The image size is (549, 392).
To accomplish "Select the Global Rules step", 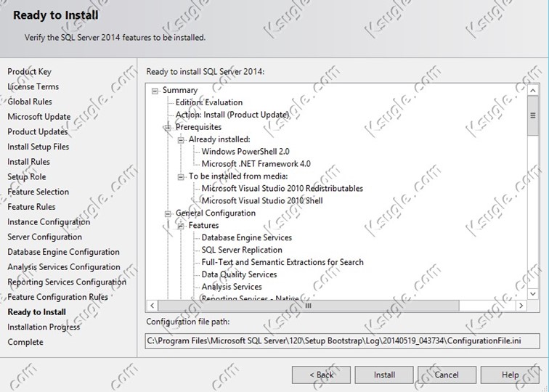I will [30, 102].
